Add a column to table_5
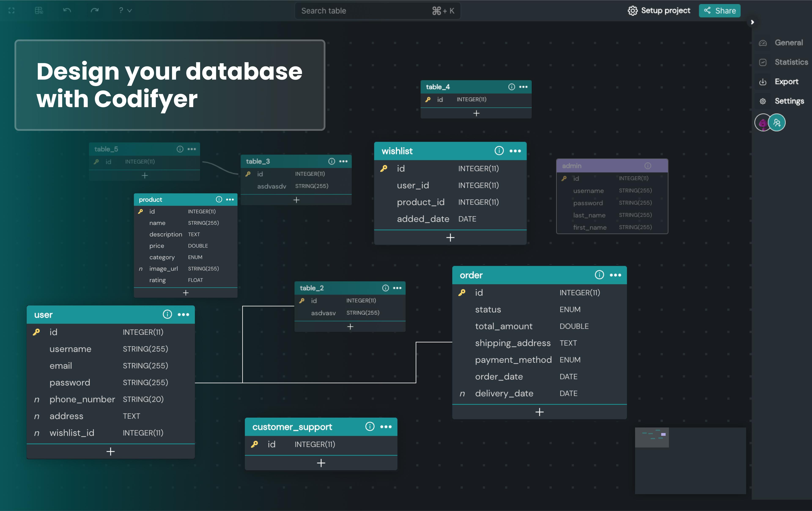 tap(145, 176)
